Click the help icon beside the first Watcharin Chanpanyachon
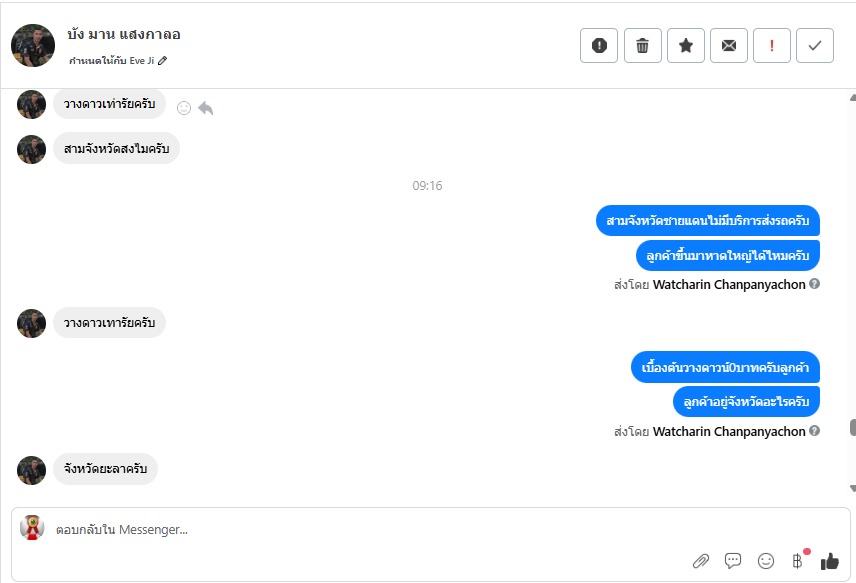Image resolution: width=856 pixels, height=583 pixels. pos(814,284)
